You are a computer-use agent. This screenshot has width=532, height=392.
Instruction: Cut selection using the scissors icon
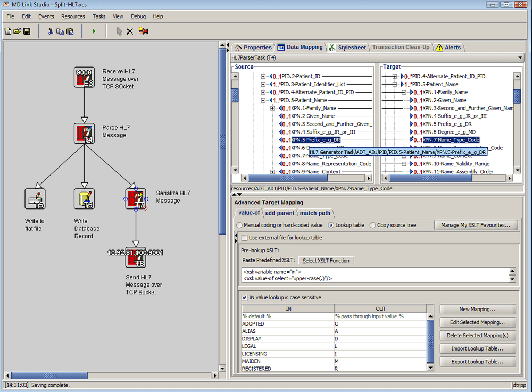coord(51,31)
